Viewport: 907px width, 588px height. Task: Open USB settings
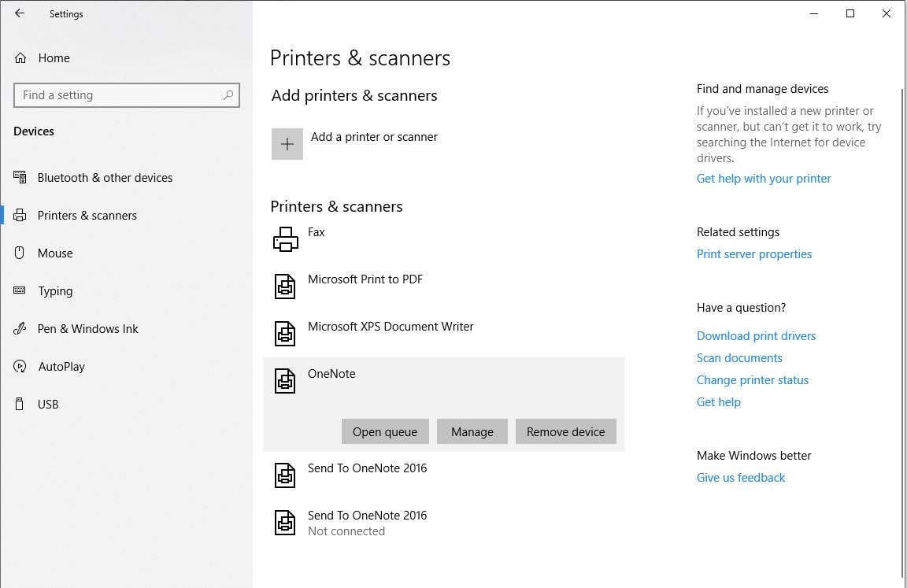[48, 404]
